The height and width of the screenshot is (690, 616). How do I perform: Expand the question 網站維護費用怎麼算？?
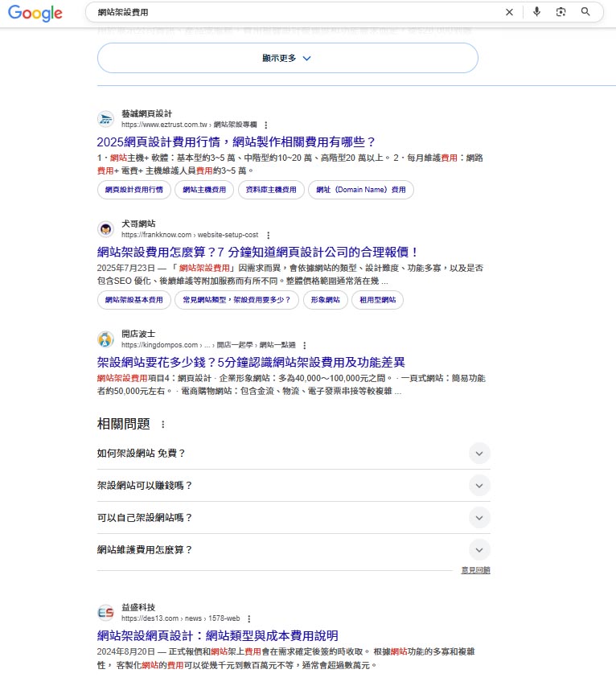pyautogui.click(x=294, y=549)
